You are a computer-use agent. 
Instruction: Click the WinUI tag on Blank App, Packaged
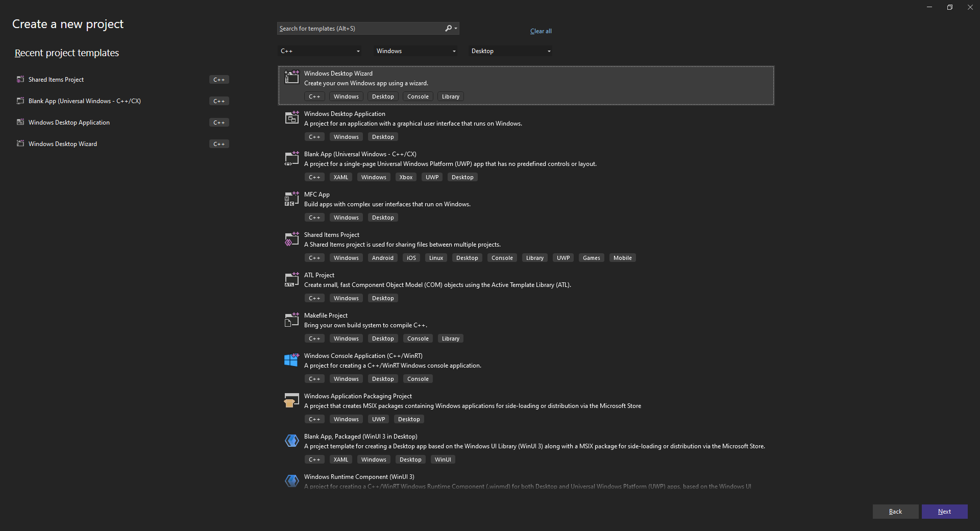(443, 460)
